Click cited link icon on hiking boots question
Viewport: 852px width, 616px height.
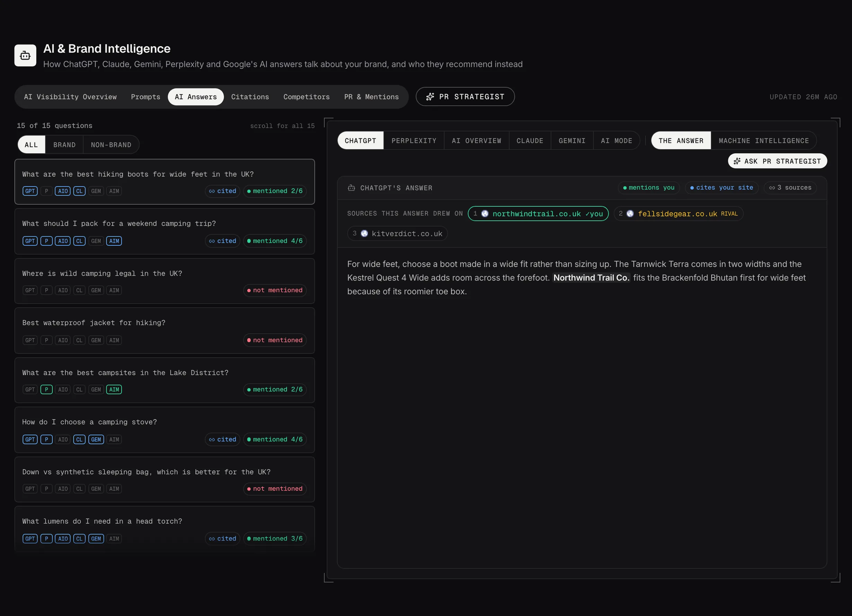212,191
